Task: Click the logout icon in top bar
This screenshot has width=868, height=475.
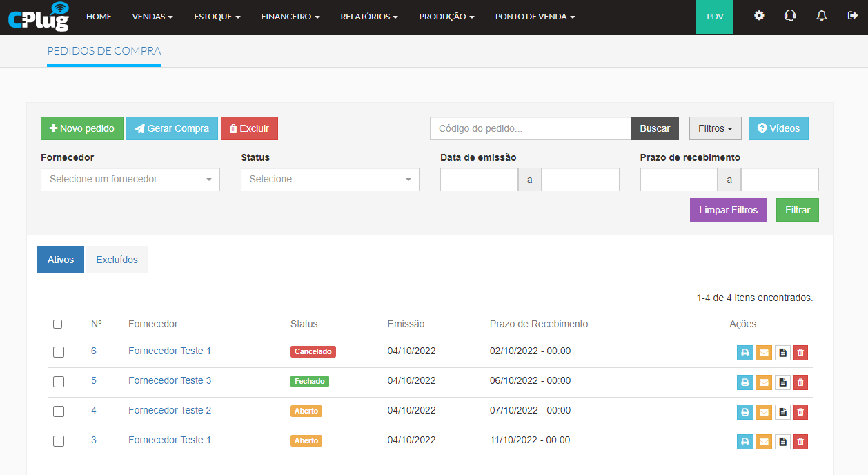Action: pos(852,16)
